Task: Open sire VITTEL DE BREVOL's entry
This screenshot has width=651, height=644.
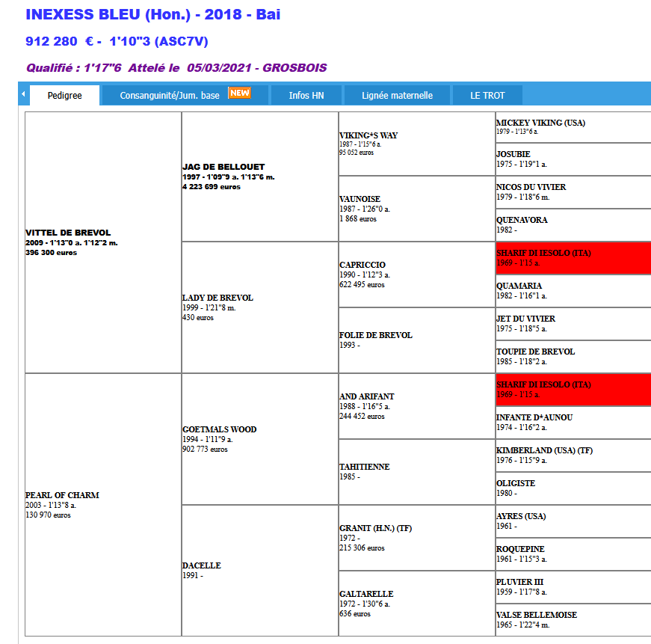Action: click(x=68, y=233)
